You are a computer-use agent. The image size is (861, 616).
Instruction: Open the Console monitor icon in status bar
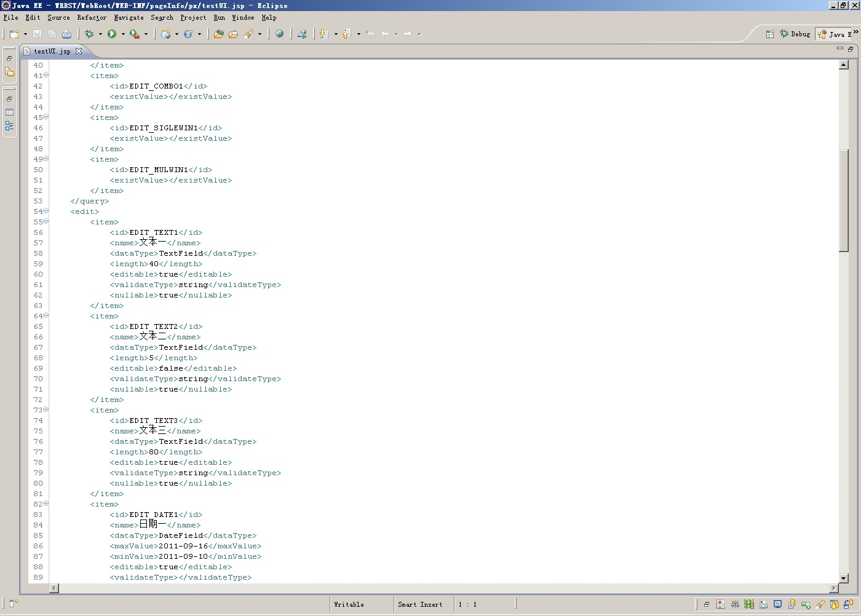pyautogui.click(x=777, y=604)
